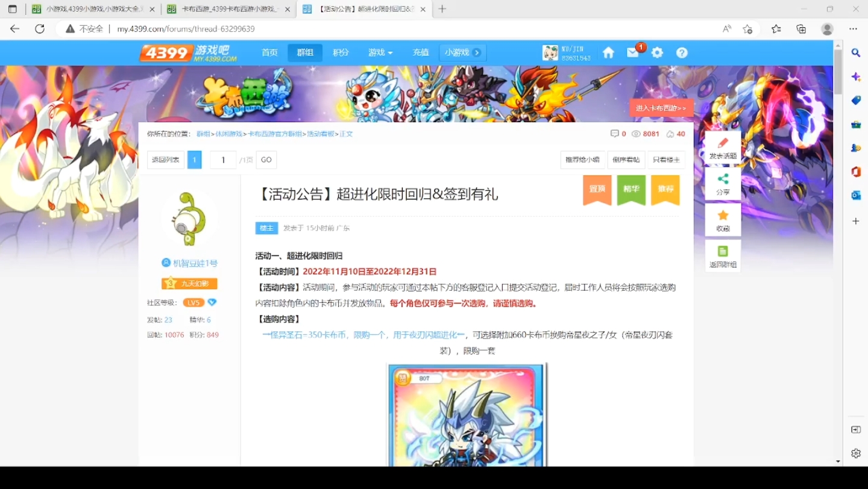This screenshot has width=868, height=489.
Task: Open the tab actions menu button
Action: point(13,9)
